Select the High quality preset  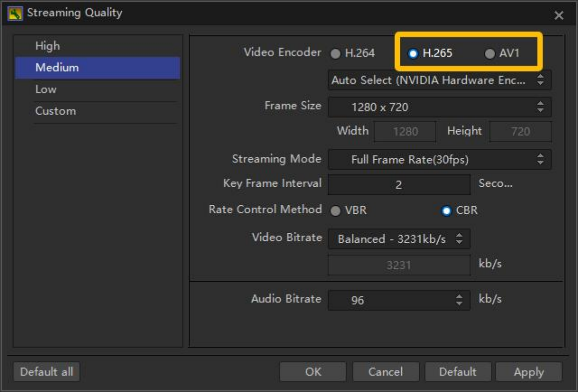(48, 46)
